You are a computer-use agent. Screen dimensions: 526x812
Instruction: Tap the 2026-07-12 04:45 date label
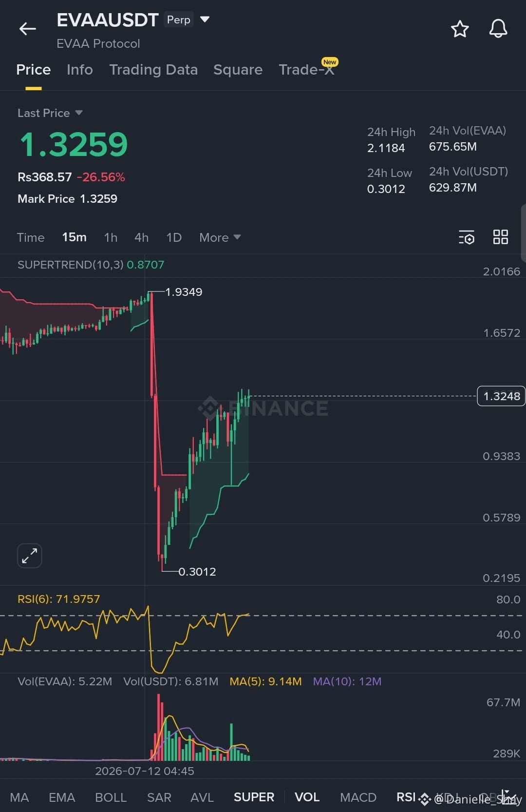click(145, 771)
